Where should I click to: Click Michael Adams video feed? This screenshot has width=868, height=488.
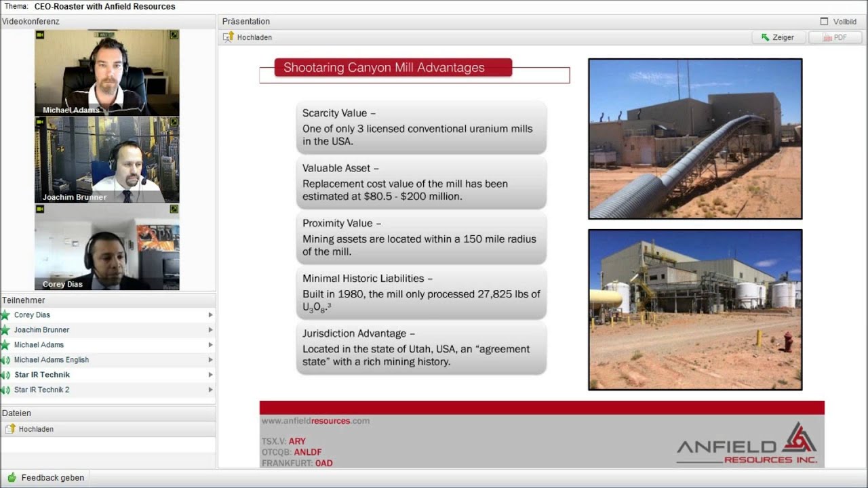pos(107,73)
